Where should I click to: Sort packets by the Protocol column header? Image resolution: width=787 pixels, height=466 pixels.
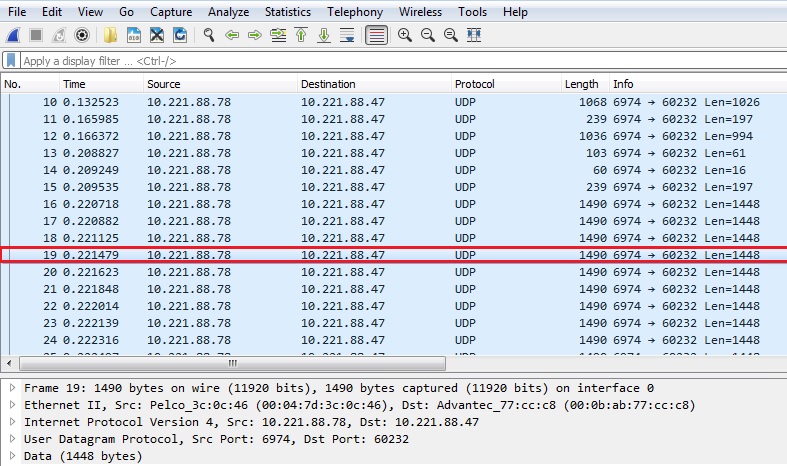(x=474, y=84)
